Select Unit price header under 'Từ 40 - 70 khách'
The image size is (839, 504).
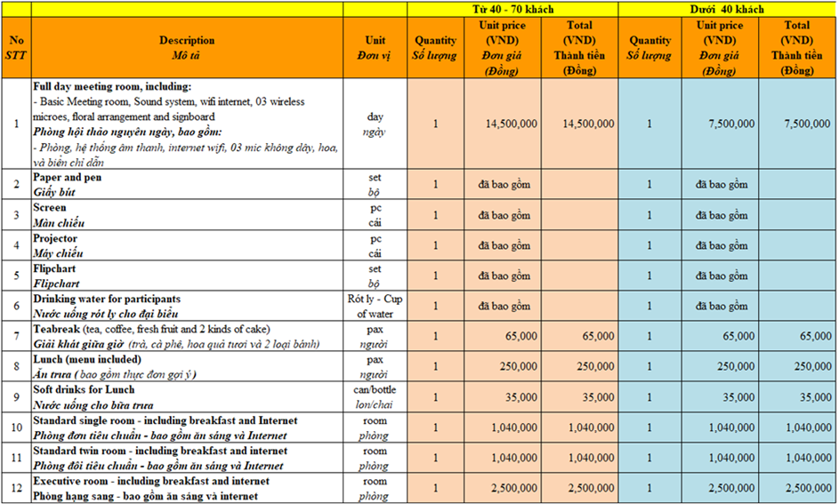tap(503, 48)
